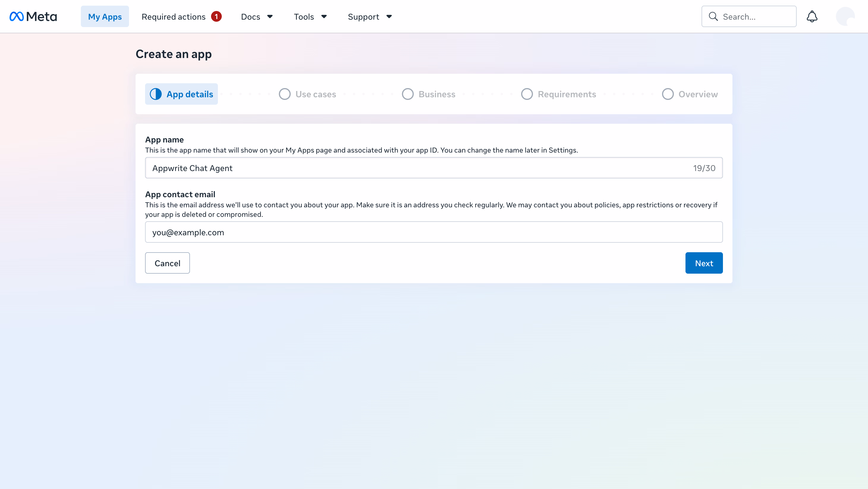Click the App name label
The height and width of the screenshot is (489, 868).
pos(164,140)
